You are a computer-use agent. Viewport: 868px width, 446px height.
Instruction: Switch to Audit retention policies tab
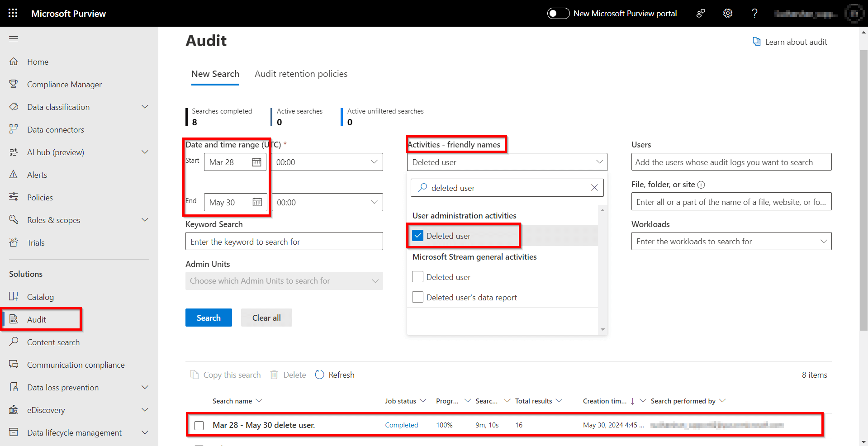(x=301, y=74)
